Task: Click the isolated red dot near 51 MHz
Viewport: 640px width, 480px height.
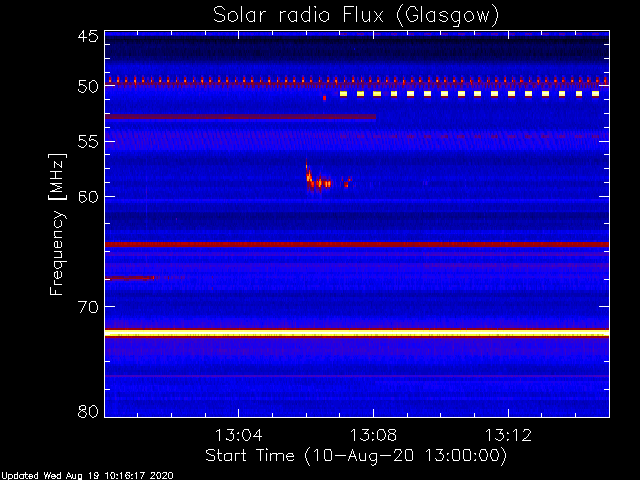Action: (324, 98)
